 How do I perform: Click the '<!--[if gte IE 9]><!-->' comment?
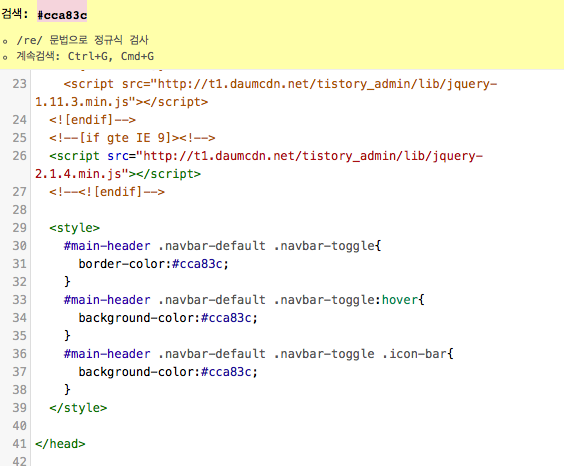[x=132, y=138]
